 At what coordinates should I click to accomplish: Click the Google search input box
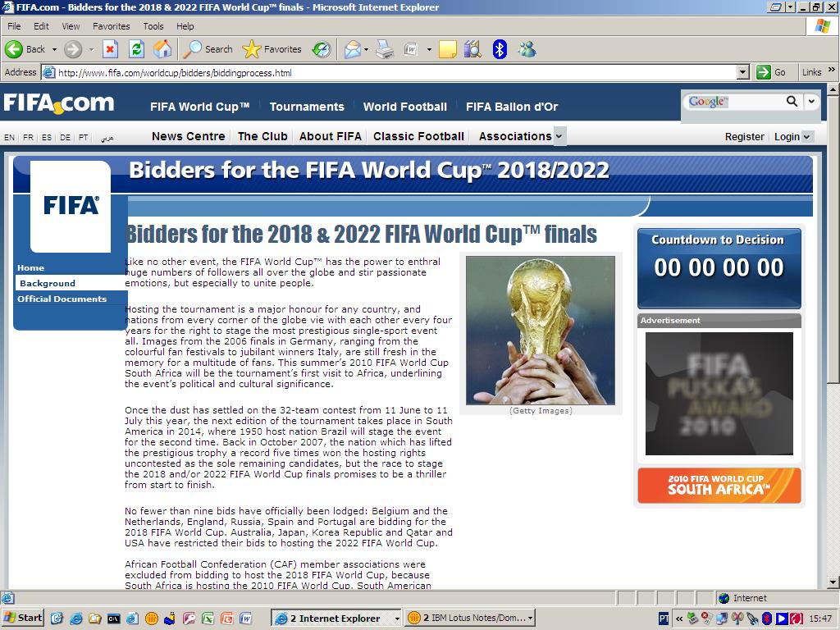[x=734, y=101]
